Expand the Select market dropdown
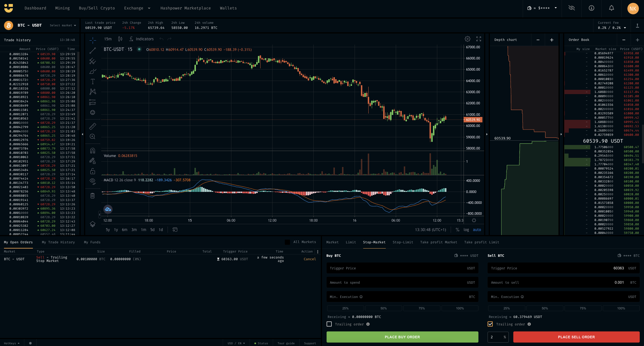 [x=63, y=25]
